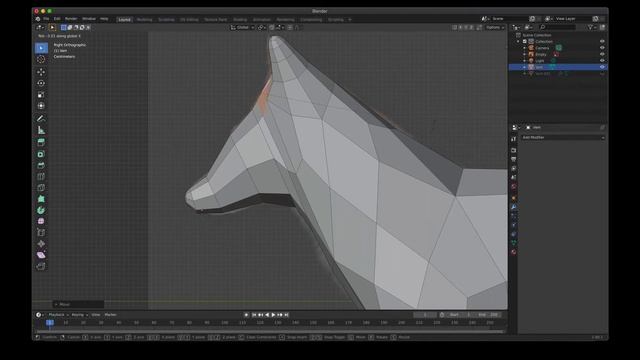This screenshot has height=360, width=640.
Task: Toggle proportional editing in header
Action: pos(290,27)
